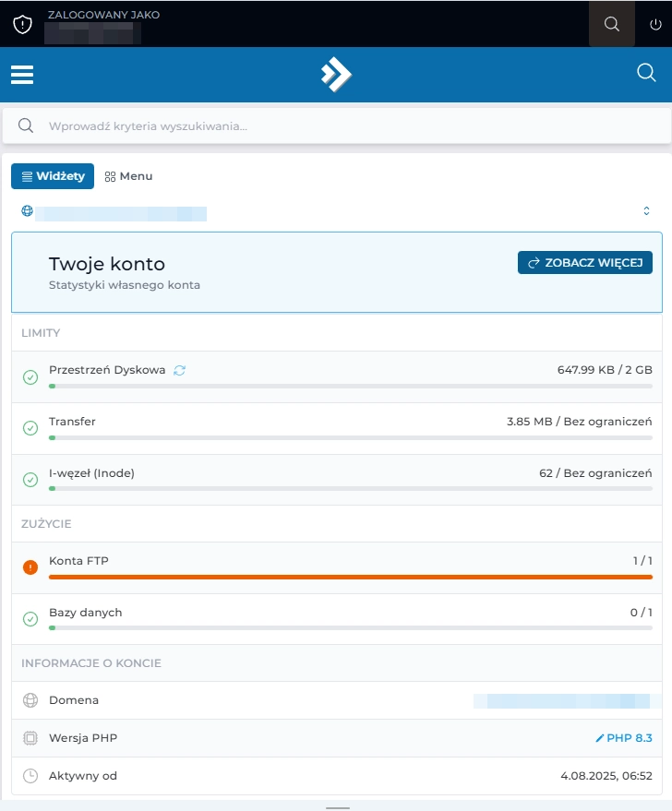Click the double-chevron logo in the header
Screen dimensions: 672x811
[x=336, y=74]
